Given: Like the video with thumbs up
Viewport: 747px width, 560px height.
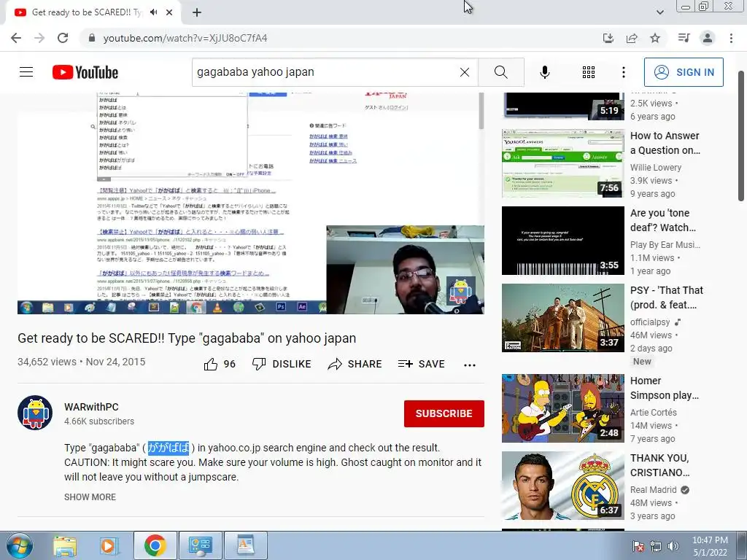Looking at the screenshot, I should point(219,365).
